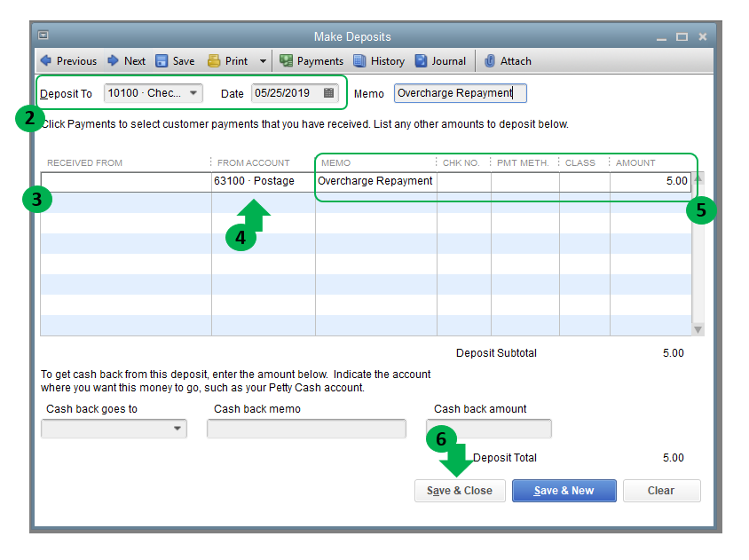749x560 pixels.
Task: Click the Class cell in first row
Action: coord(585,182)
